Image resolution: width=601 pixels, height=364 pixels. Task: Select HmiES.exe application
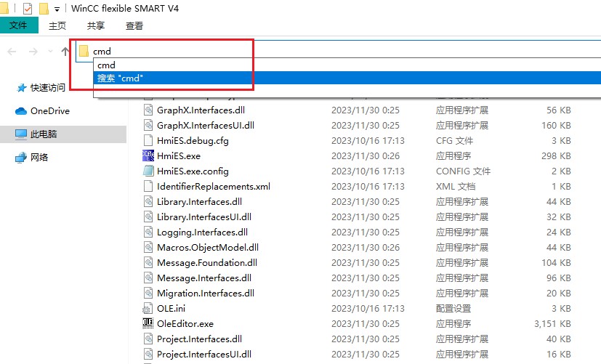[x=179, y=156]
